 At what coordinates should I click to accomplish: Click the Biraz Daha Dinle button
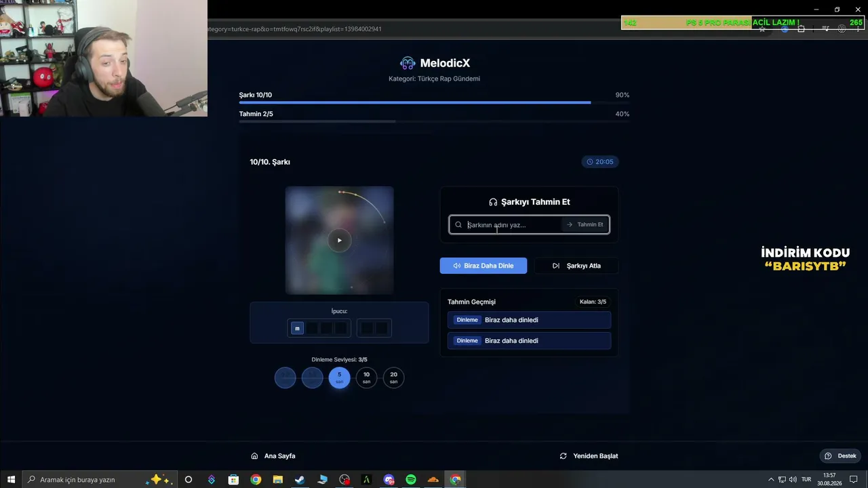click(x=483, y=266)
